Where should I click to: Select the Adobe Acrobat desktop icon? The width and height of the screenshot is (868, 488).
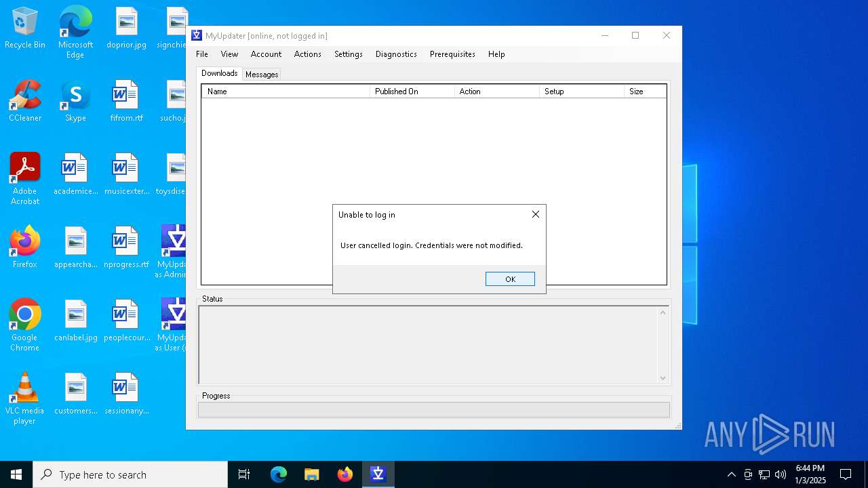click(x=25, y=178)
